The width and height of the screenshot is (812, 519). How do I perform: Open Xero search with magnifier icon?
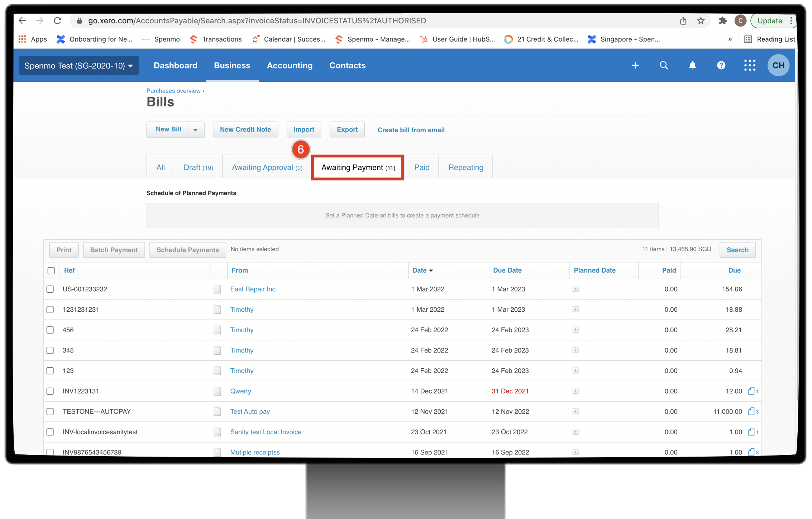point(664,65)
